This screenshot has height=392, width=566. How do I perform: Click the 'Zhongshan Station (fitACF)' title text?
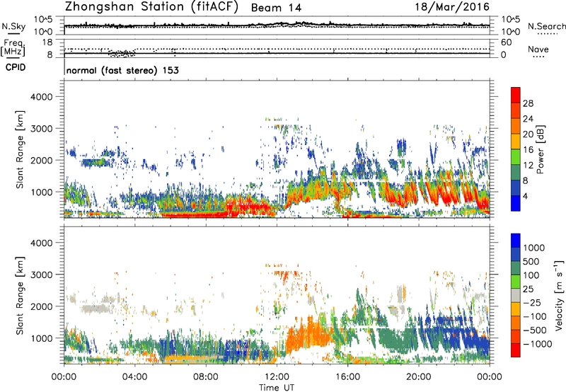pyautogui.click(x=151, y=6)
